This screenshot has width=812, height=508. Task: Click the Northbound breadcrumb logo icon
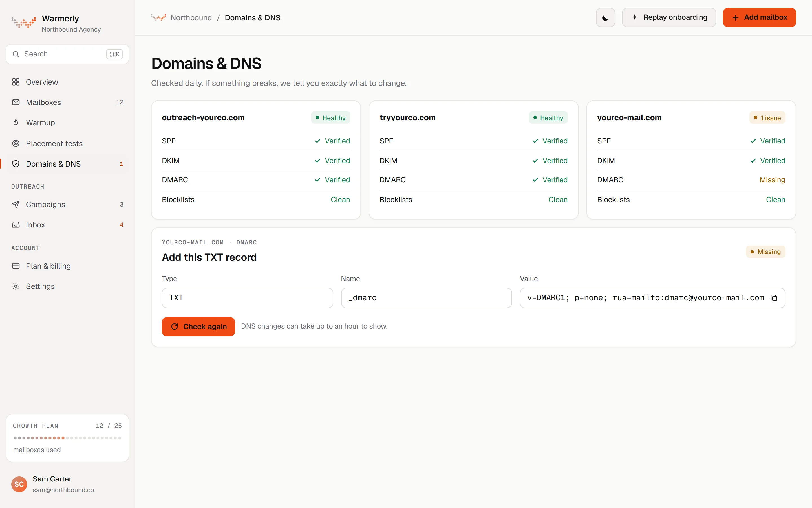158,17
